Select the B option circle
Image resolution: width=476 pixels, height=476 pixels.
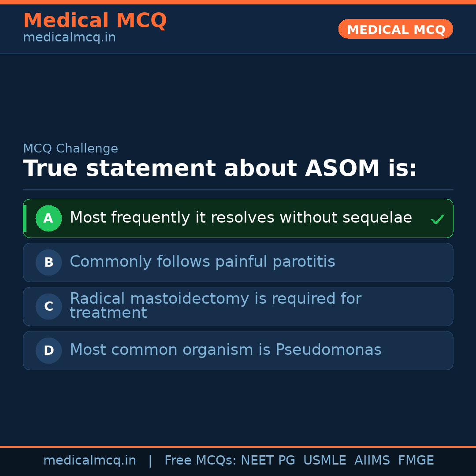(48, 262)
